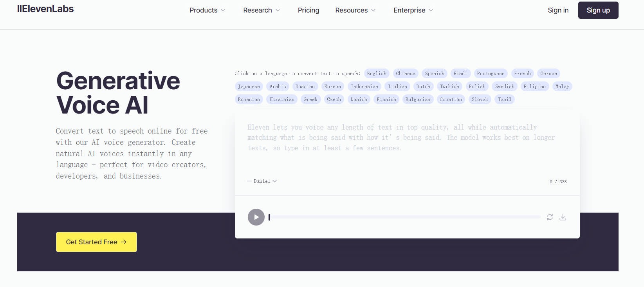
Task: Play the generated speech audio
Action: (x=256, y=217)
